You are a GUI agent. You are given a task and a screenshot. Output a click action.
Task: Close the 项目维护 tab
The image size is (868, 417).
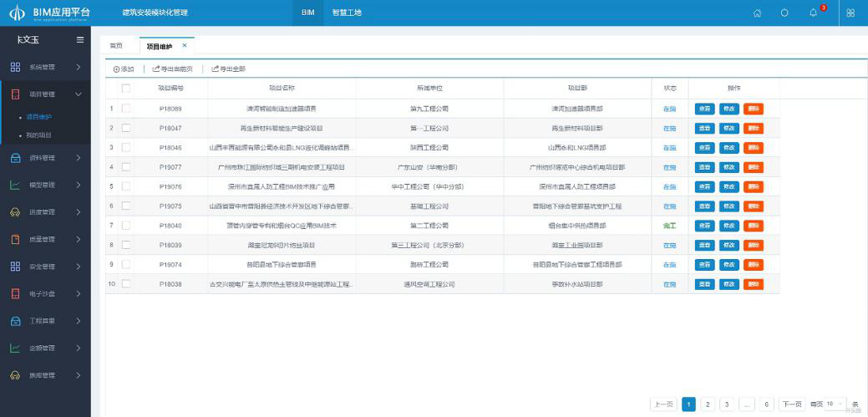coord(185,45)
